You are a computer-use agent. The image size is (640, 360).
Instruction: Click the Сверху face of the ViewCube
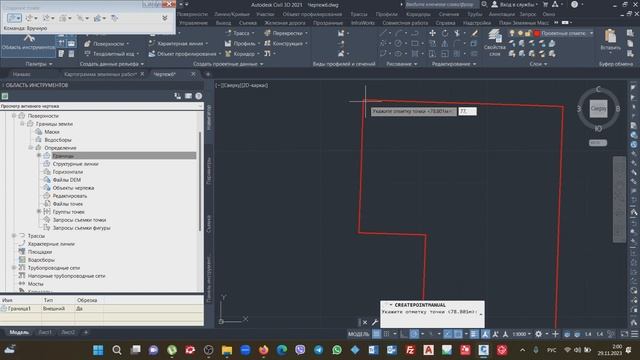(x=598, y=109)
